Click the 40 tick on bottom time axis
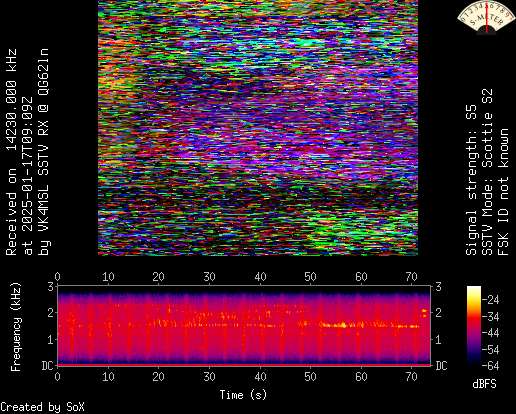516x414 pixels. point(260,377)
